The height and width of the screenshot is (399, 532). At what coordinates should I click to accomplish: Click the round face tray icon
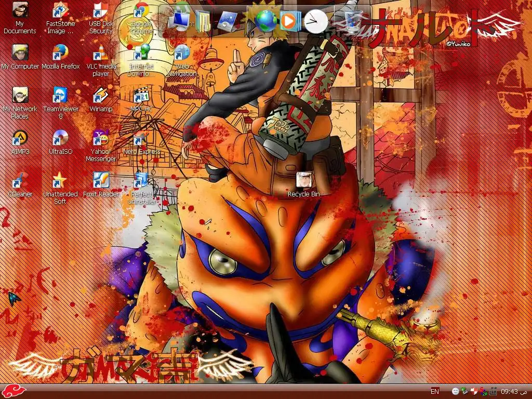click(x=456, y=392)
